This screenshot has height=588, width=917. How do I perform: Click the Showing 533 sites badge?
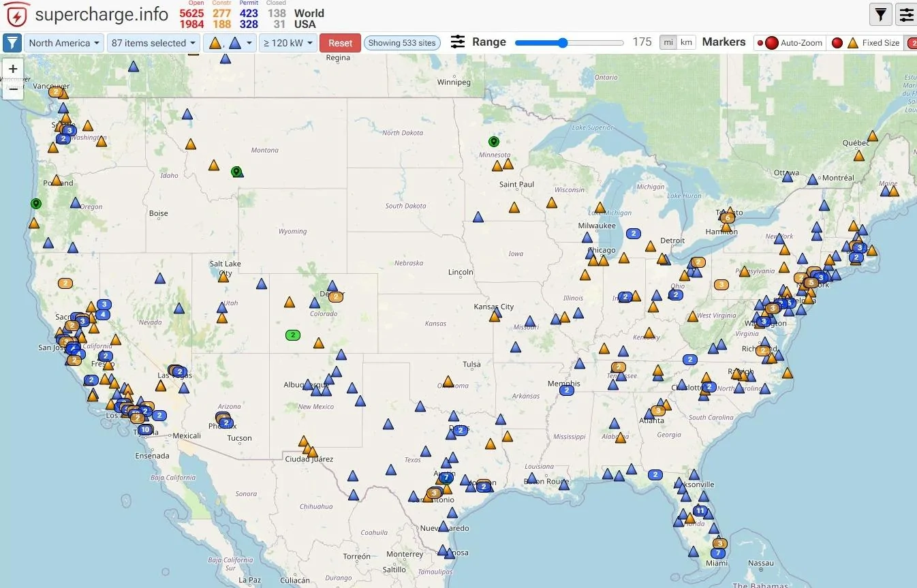click(x=402, y=43)
